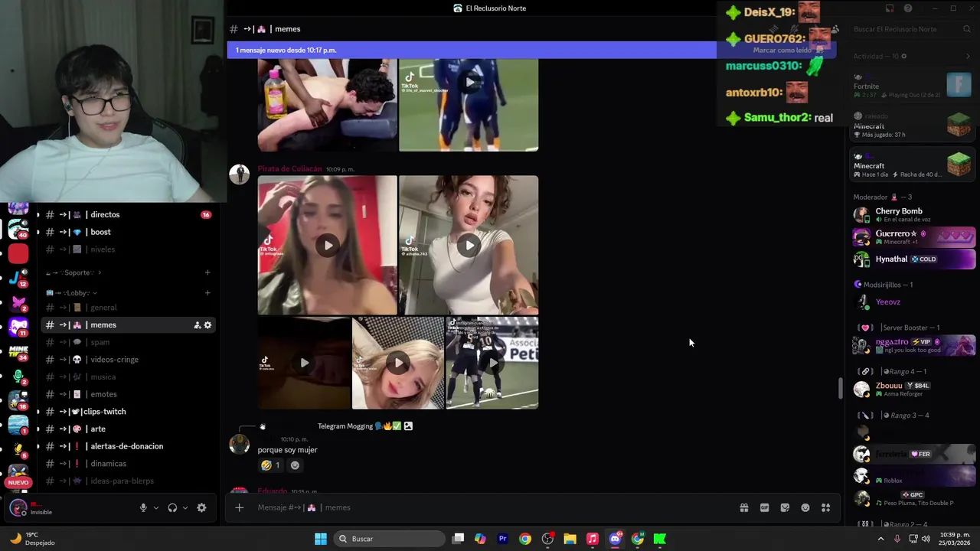Open the GIF picker
Screen dimensions: 980x551
pos(764,507)
